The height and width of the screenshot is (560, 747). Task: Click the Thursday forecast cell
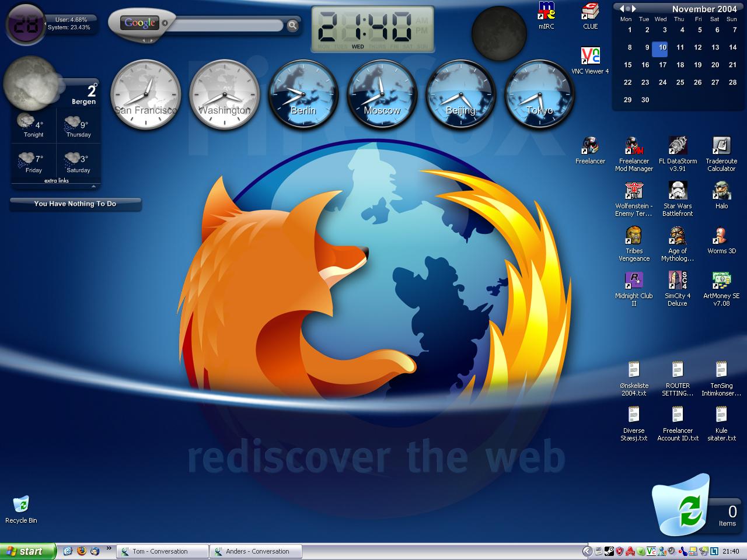tap(78, 126)
